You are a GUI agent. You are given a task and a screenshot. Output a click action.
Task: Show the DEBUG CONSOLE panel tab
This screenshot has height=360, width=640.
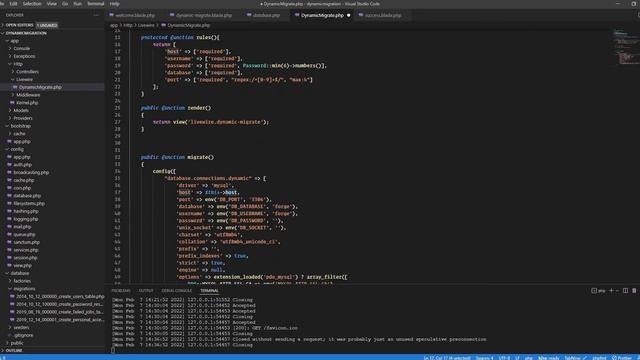point(176,291)
